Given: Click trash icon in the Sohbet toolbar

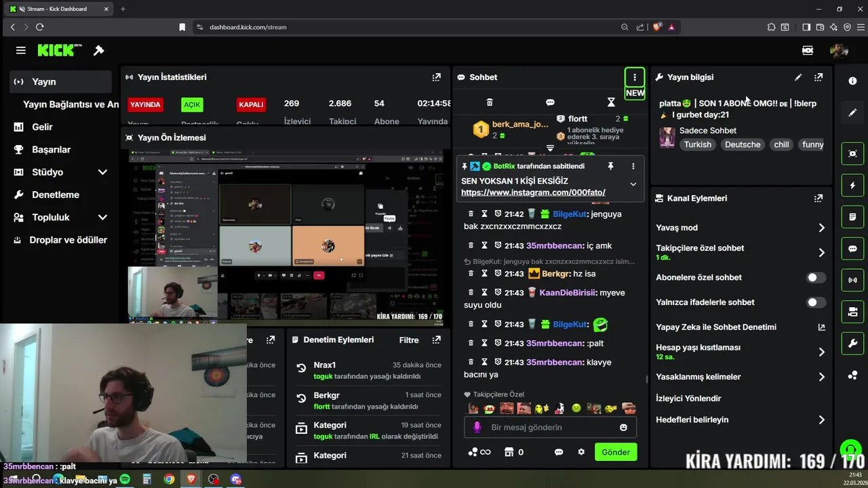Looking at the screenshot, I should (490, 102).
